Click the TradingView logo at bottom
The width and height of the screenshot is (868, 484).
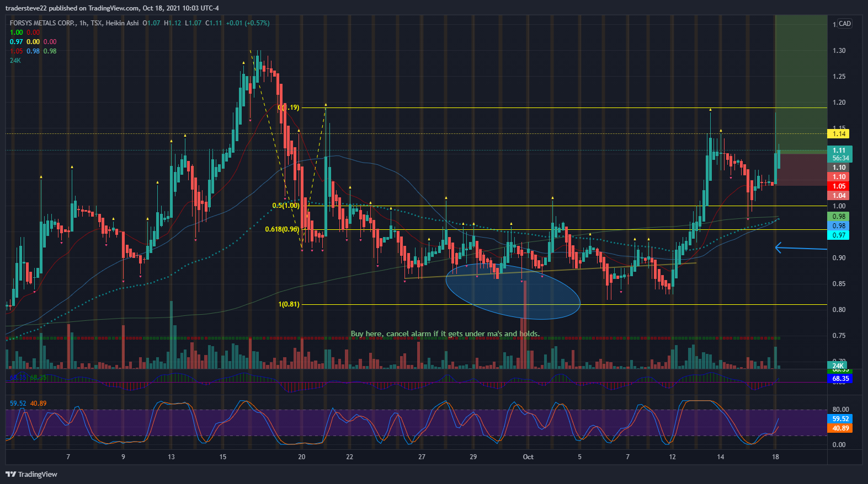pyautogui.click(x=31, y=474)
